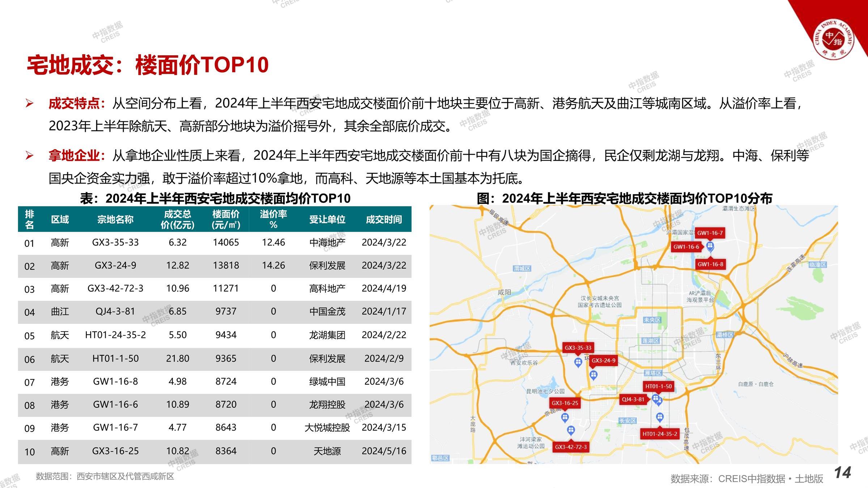
Task: Click the 溢价率 table column header
Action: [x=273, y=219]
